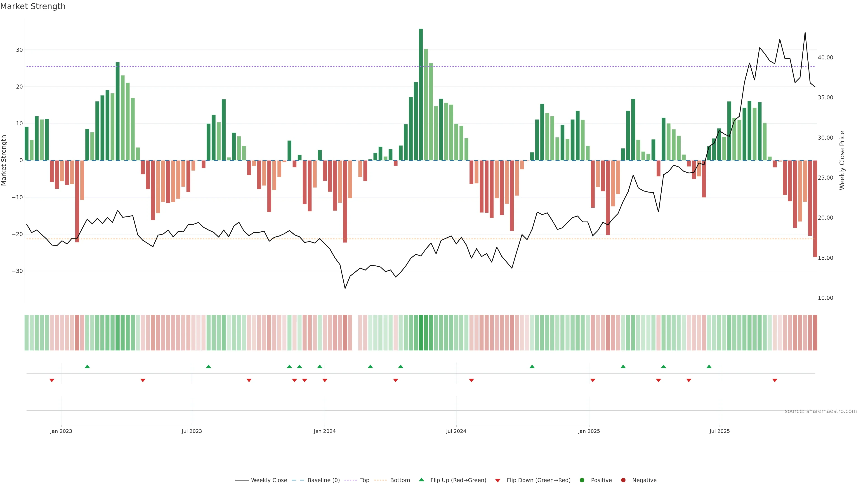Image resolution: width=868 pixels, height=488 pixels.
Task: Click the 40.00 price axis tick label
Action: click(x=825, y=58)
